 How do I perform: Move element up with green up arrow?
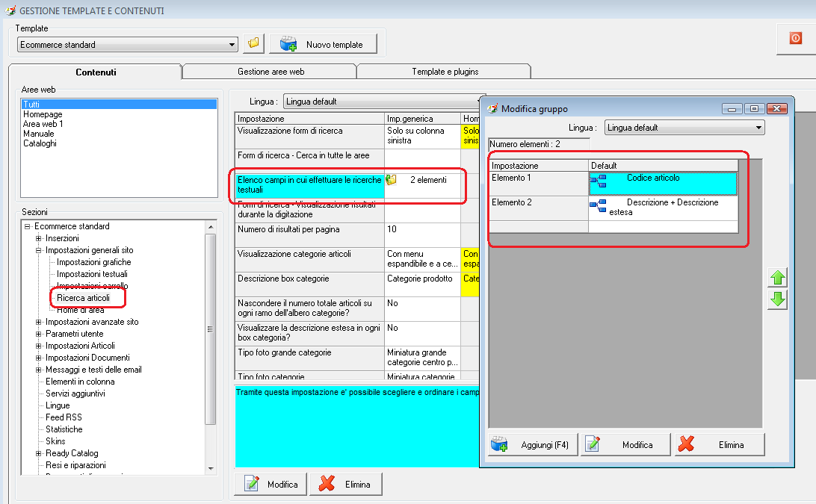pyautogui.click(x=777, y=278)
